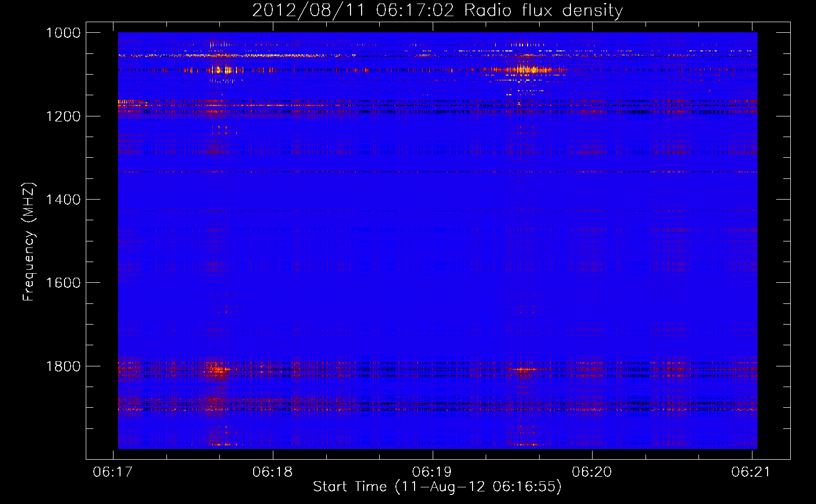816x504 pixels.
Task: Select the Start Time axis caption
Action: coord(437,487)
